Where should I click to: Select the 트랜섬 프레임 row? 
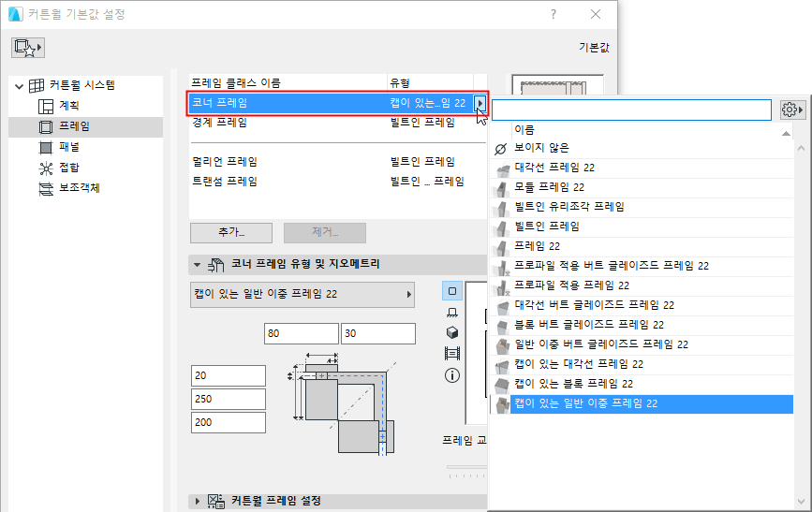point(338,182)
